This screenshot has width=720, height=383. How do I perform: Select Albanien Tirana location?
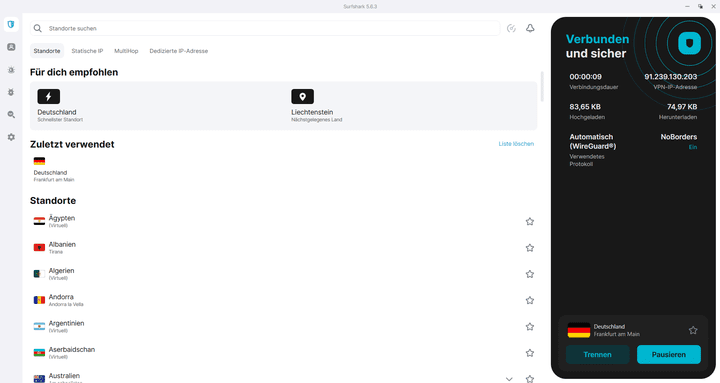pos(283,248)
